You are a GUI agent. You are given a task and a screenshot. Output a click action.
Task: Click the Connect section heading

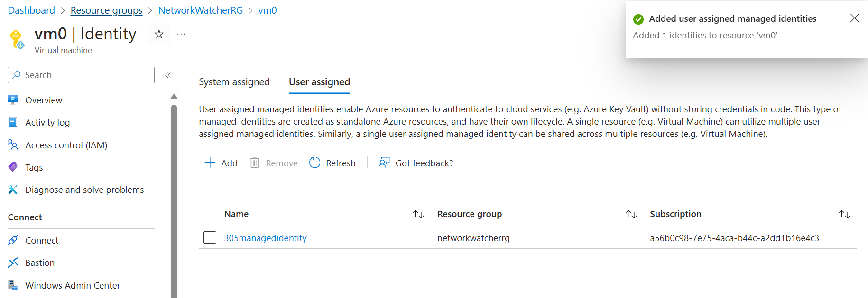(x=25, y=217)
